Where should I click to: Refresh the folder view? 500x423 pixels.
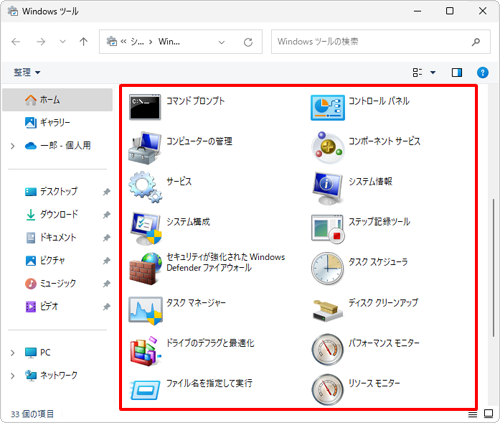coord(248,42)
